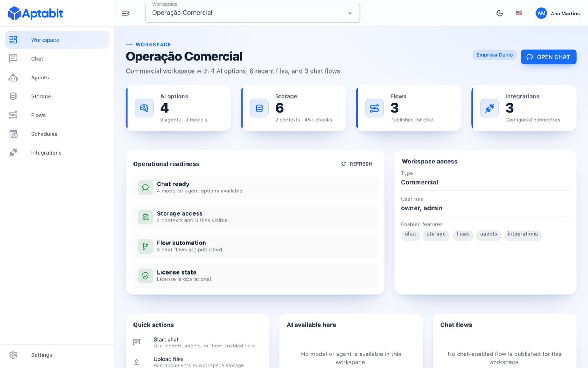
Task: Click the owner, admin user role text
Action: click(422, 208)
